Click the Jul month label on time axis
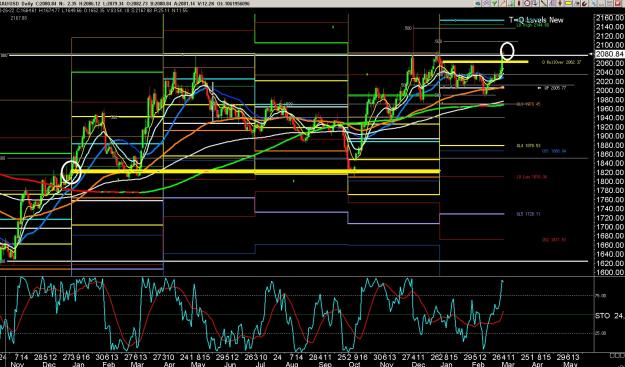The image size is (625, 367). (260, 364)
